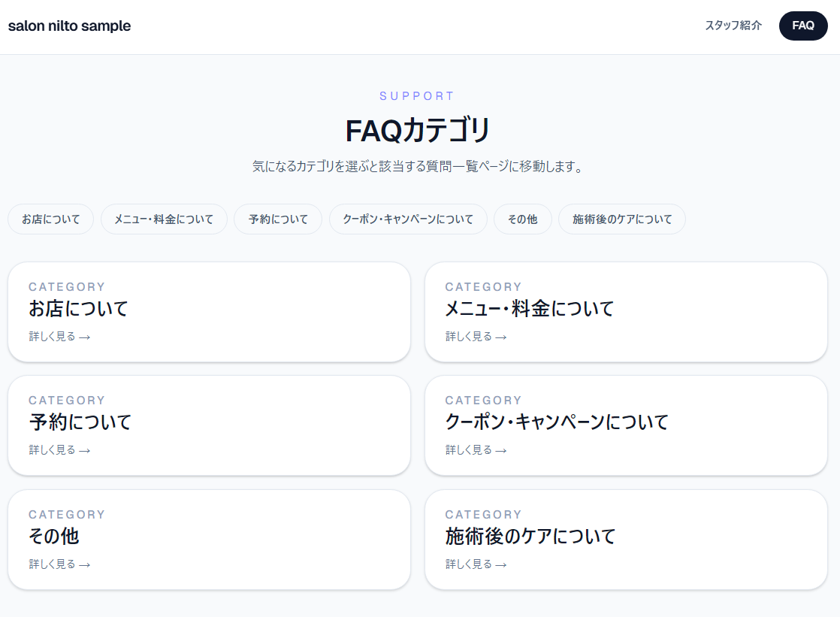840x617 pixels.
Task: Click the arrow icon in お店について card
Action: [84, 337]
